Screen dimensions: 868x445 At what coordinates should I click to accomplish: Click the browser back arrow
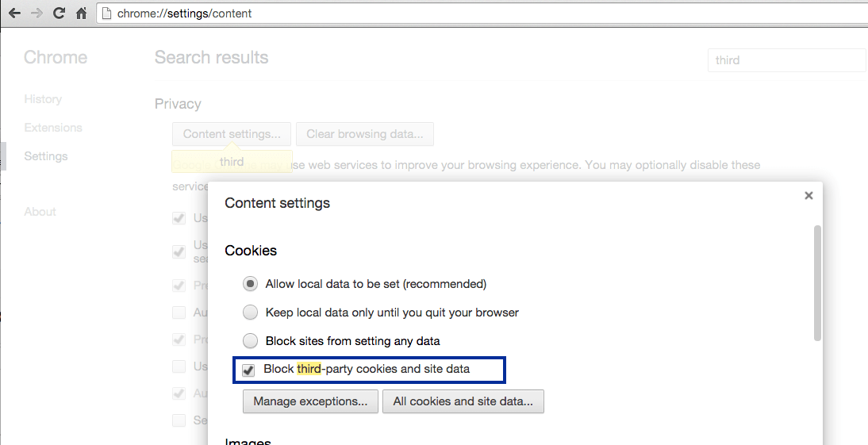[x=15, y=13]
